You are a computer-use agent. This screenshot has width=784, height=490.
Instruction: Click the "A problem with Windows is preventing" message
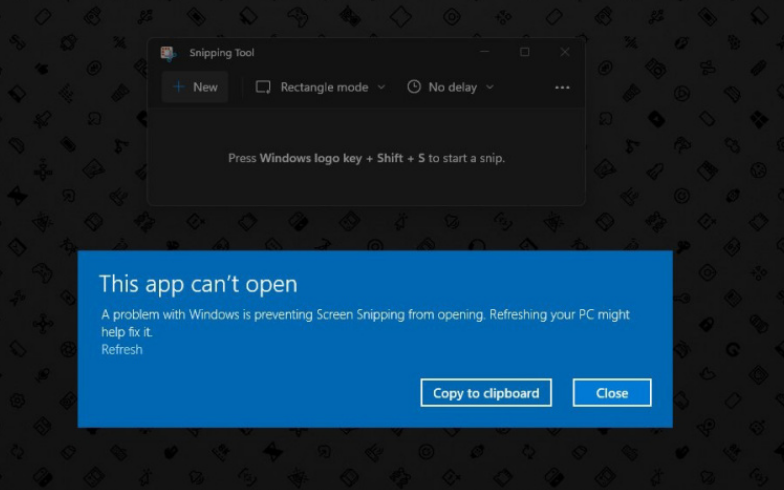pos(365,322)
